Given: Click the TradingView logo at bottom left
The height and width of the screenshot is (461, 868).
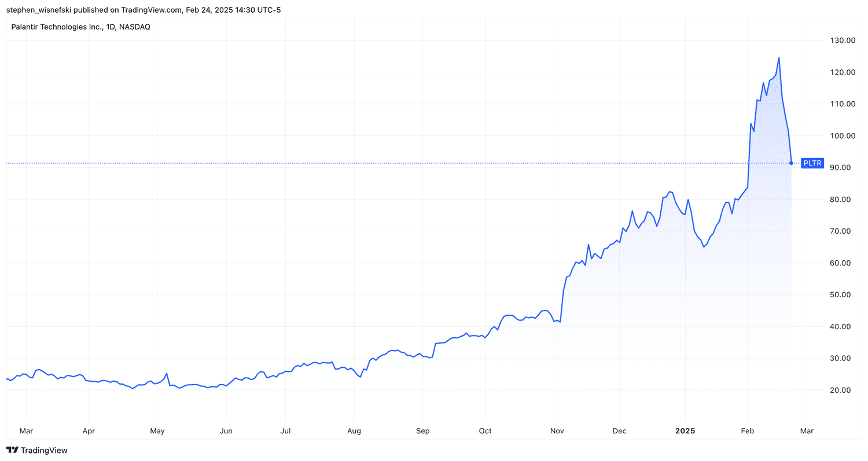Looking at the screenshot, I should pos(36,450).
